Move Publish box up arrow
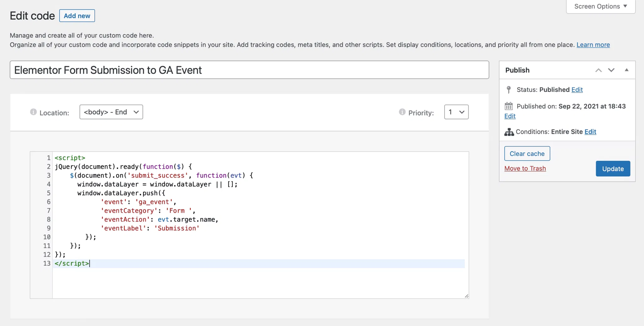The image size is (644, 326). click(598, 70)
